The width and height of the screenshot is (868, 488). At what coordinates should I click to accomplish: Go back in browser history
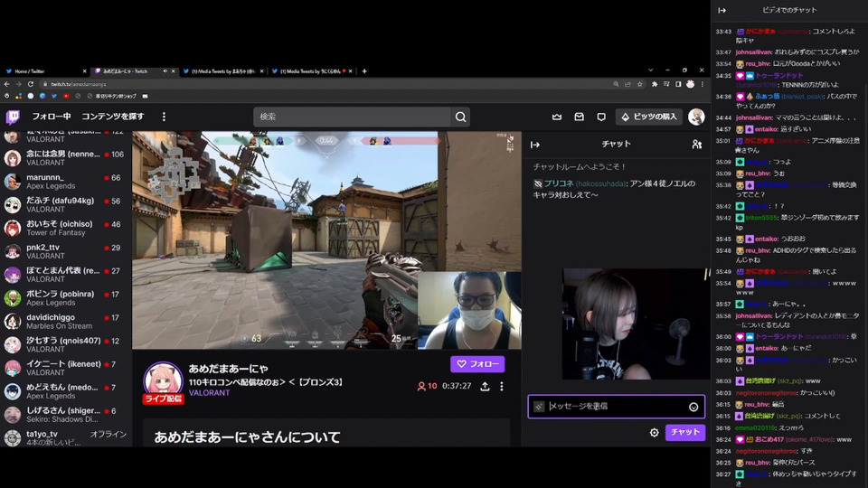click(x=6, y=84)
